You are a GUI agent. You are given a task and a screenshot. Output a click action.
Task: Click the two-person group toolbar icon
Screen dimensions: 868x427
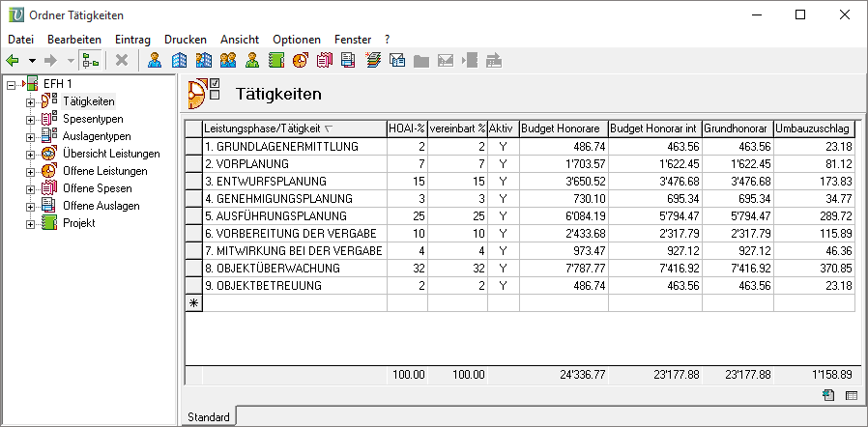point(227,60)
